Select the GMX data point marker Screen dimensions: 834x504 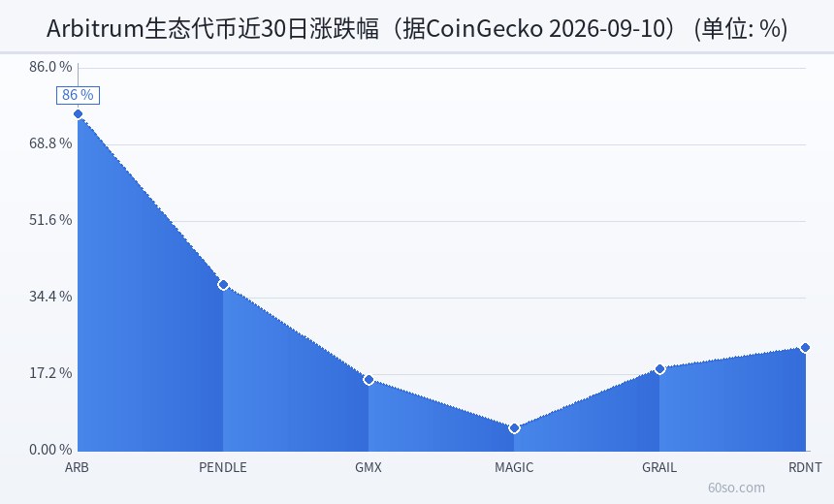point(369,380)
